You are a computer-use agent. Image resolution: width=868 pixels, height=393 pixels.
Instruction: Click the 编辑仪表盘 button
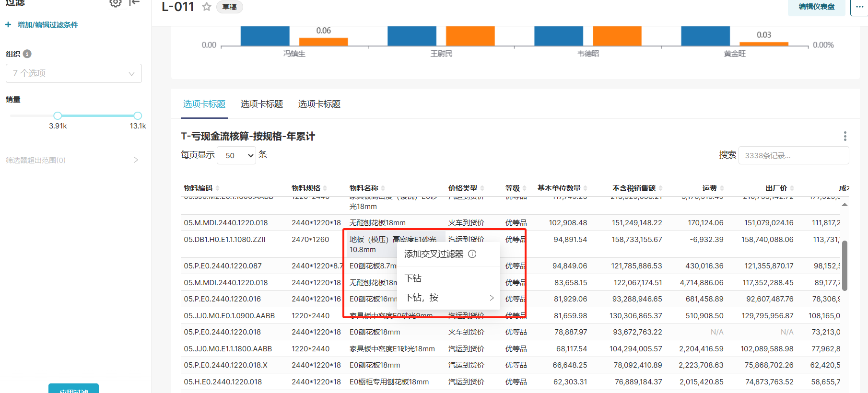817,7
